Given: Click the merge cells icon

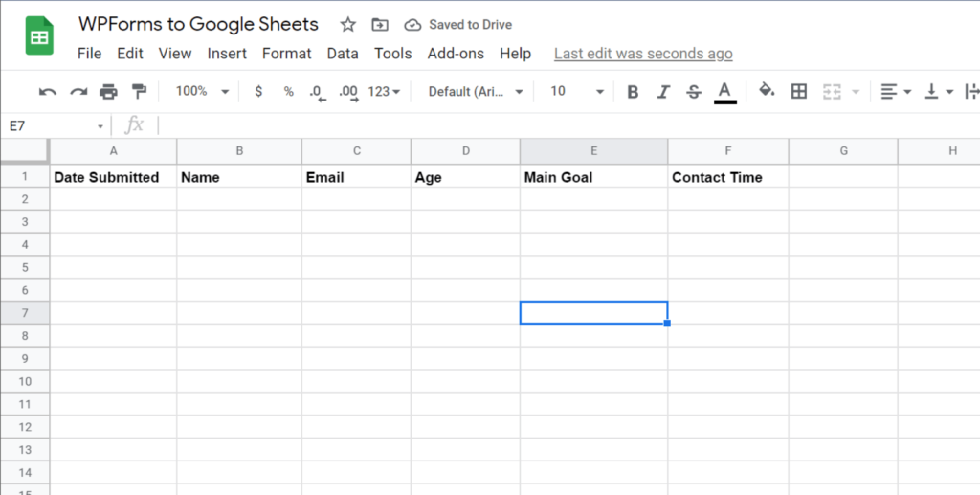Looking at the screenshot, I should [832, 92].
